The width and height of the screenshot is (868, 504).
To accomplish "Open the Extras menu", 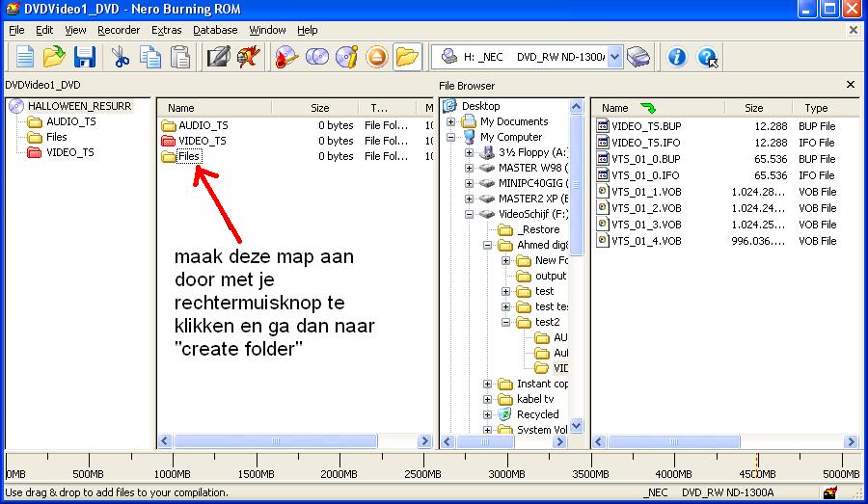I will point(167,30).
